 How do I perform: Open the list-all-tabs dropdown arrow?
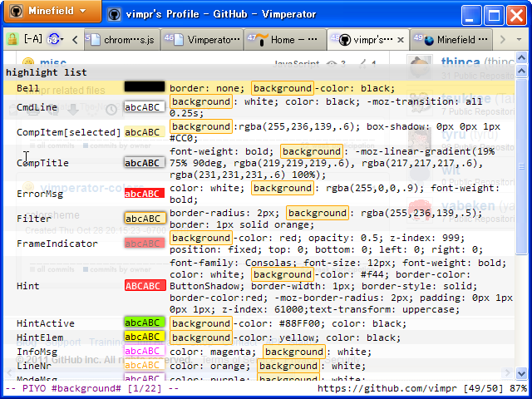click(x=519, y=40)
